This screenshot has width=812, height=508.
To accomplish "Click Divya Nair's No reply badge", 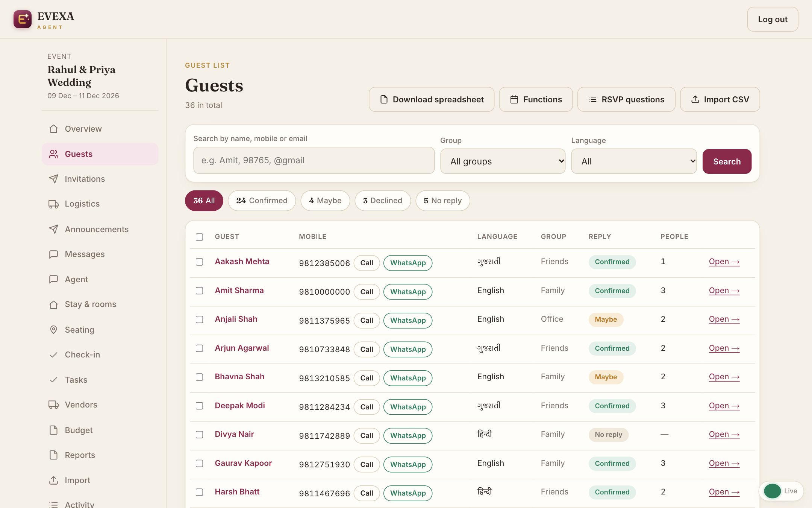I will [608, 435].
